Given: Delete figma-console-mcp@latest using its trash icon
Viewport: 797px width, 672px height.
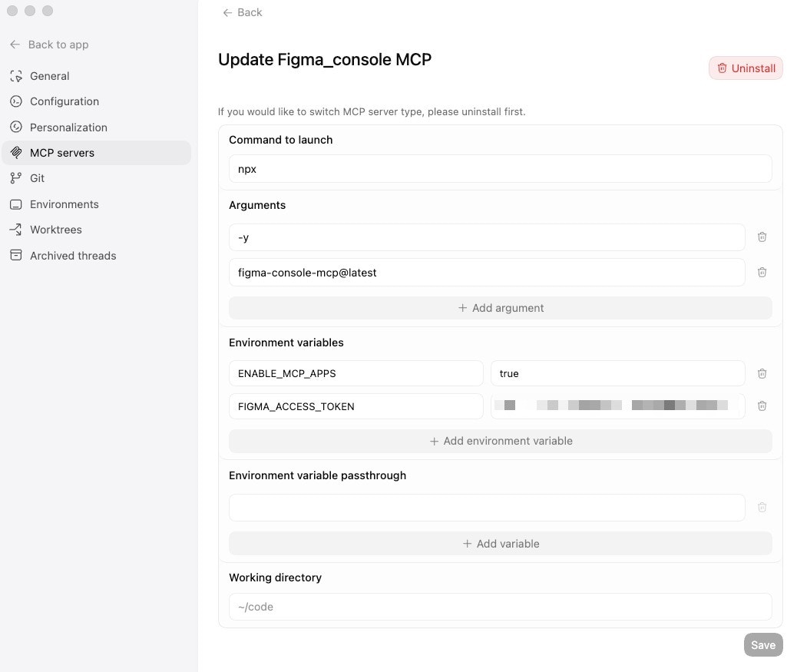Looking at the screenshot, I should tap(762, 272).
